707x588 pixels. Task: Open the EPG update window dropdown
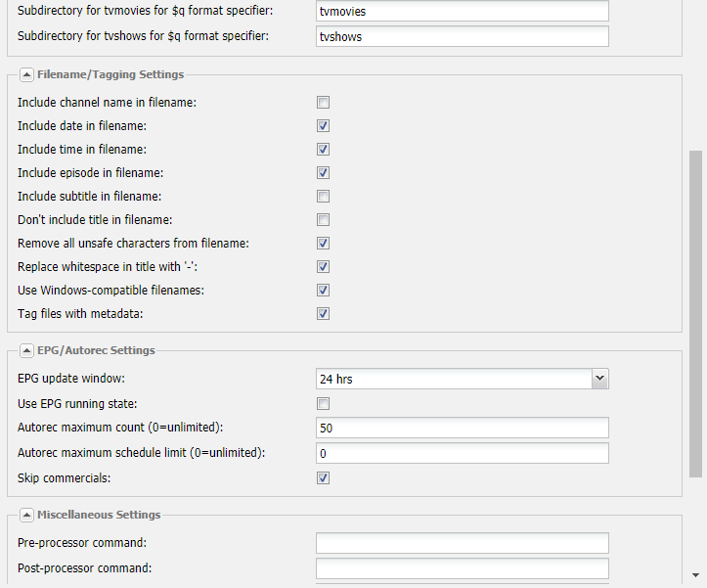(599, 379)
